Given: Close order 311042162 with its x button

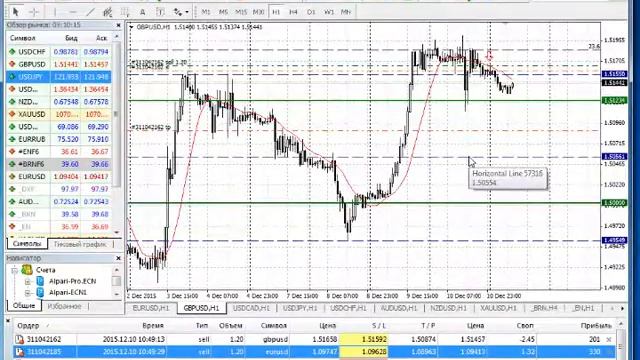Looking at the screenshot, I should (x=609, y=340).
